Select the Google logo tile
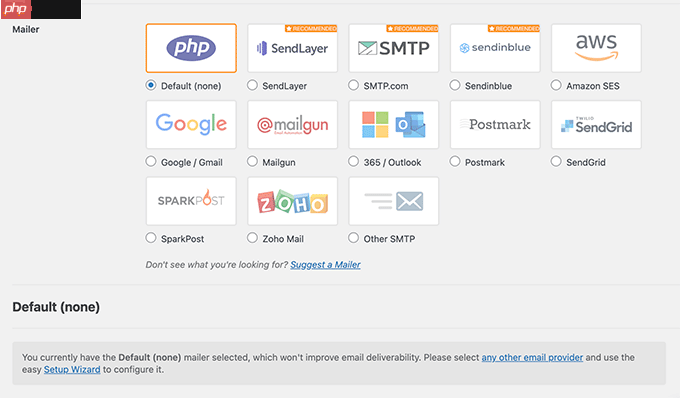680x398 pixels. 191,124
